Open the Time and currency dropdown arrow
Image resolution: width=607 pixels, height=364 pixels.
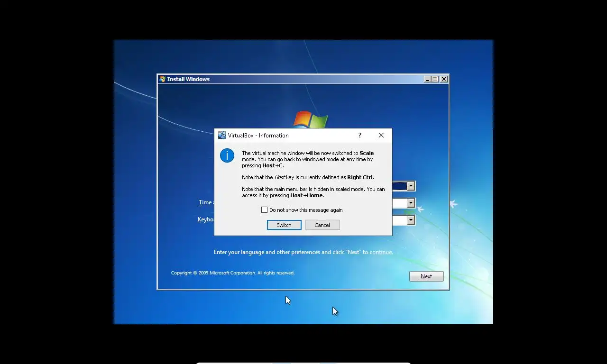[x=411, y=203]
